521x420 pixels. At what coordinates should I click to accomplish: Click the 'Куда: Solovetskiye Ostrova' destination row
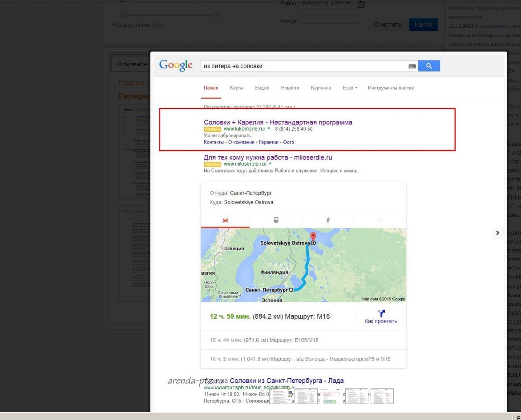[x=242, y=202]
